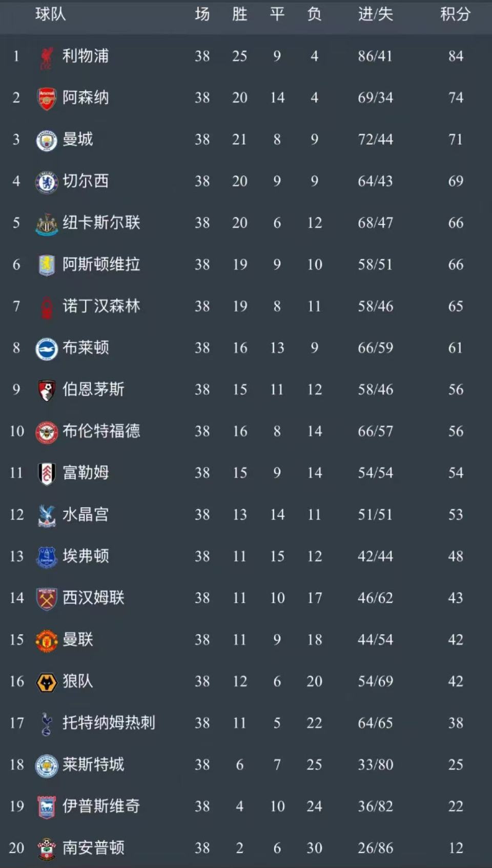The height and width of the screenshot is (868, 492).
Task: Click the 进/失 column header
Action: [x=375, y=14]
